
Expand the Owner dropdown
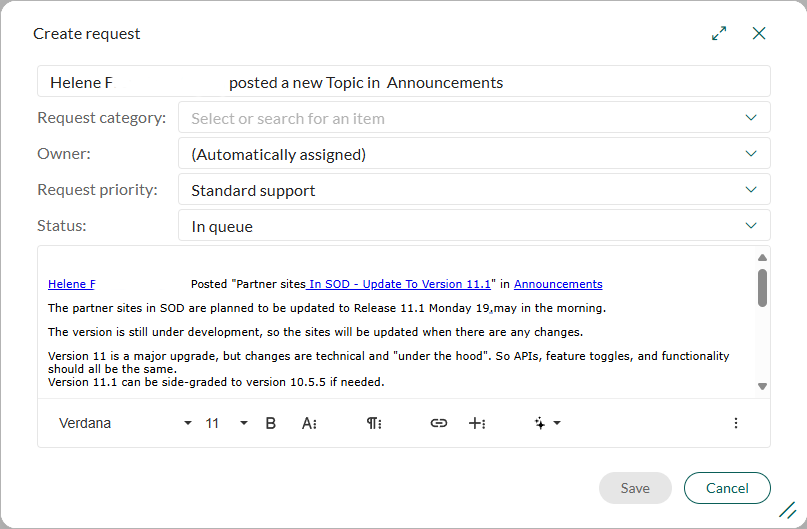click(474, 153)
